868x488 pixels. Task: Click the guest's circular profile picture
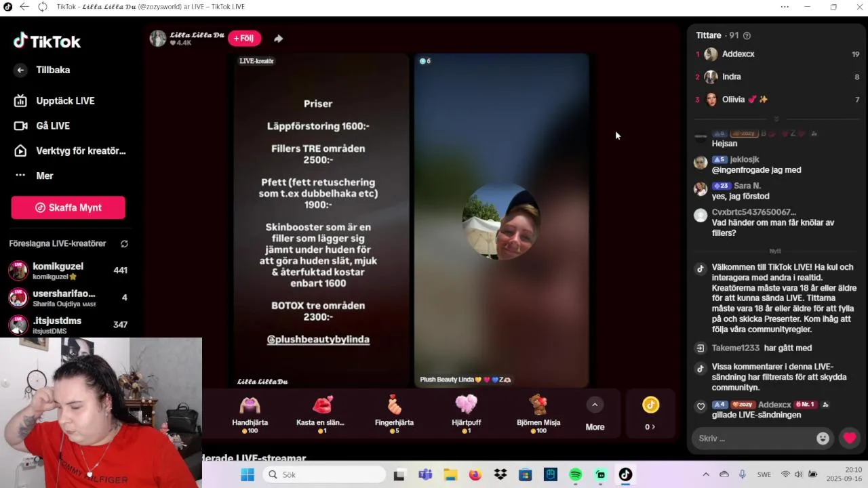(x=500, y=221)
